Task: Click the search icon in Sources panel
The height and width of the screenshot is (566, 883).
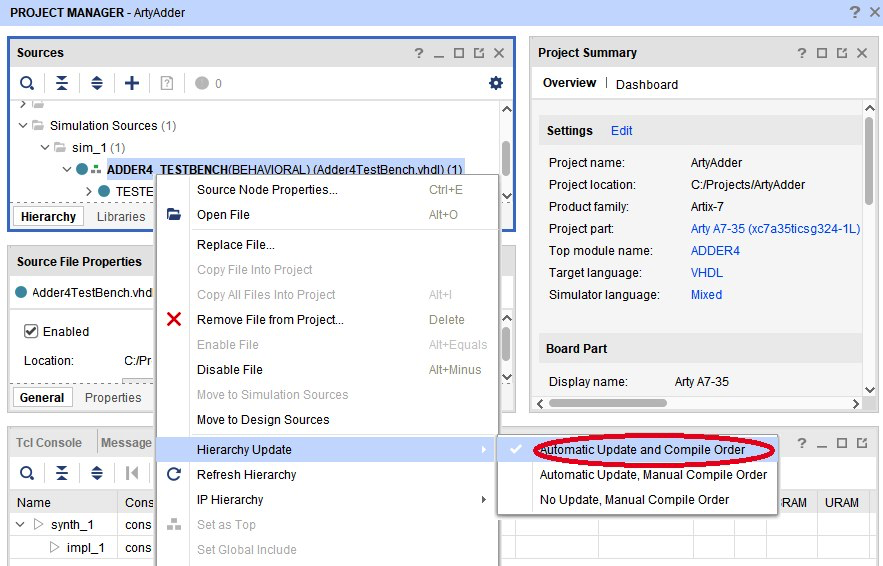Action: pyautogui.click(x=27, y=83)
